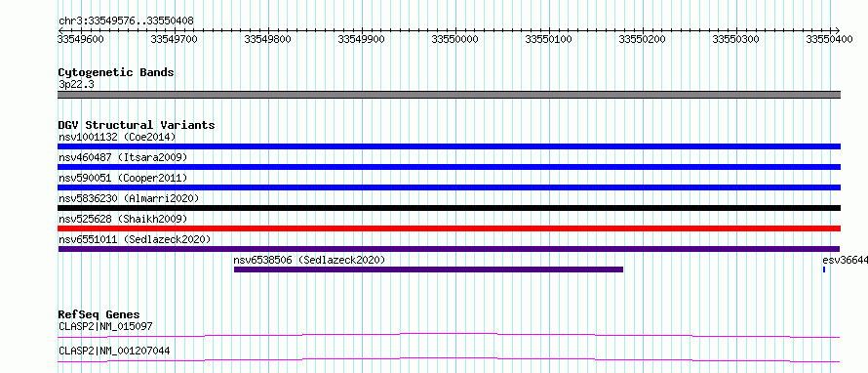Click the blue nsv590051 variant bar

pyautogui.click(x=449, y=187)
